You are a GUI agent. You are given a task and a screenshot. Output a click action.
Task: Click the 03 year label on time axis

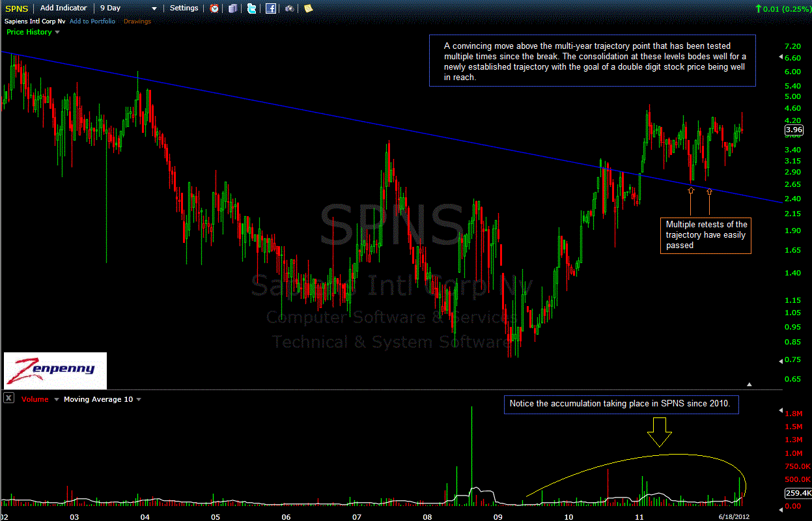pos(74,516)
